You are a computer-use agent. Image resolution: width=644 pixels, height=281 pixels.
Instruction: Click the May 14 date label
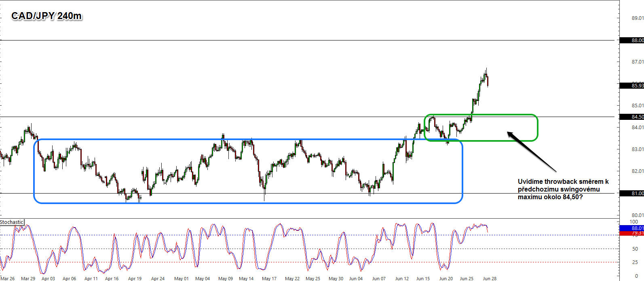(x=246, y=279)
